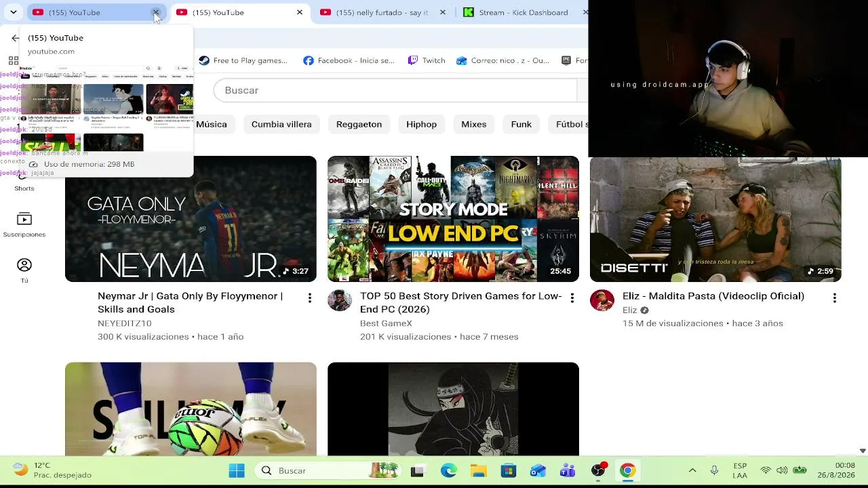Open the Windows Start menu

click(x=237, y=470)
